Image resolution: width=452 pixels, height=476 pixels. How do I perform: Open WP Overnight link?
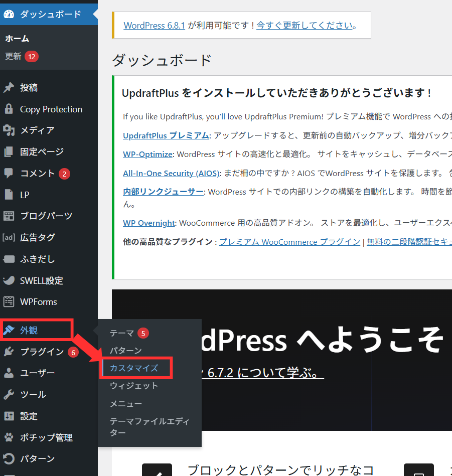149,223
